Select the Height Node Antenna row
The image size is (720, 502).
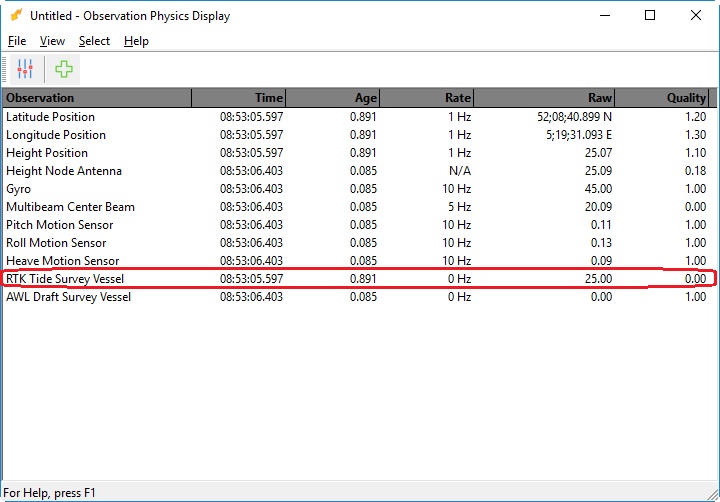(64, 171)
